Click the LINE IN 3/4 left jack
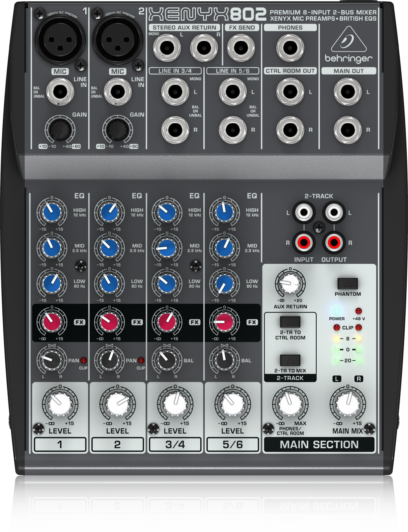 point(175,91)
